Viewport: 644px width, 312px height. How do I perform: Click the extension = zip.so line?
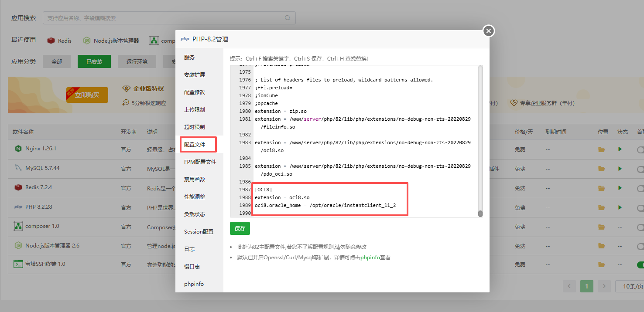[x=281, y=111]
